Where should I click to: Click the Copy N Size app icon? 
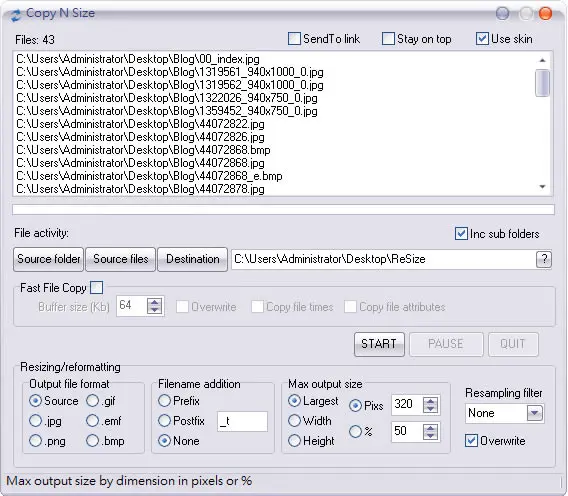pyautogui.click(x=16, y=15)
